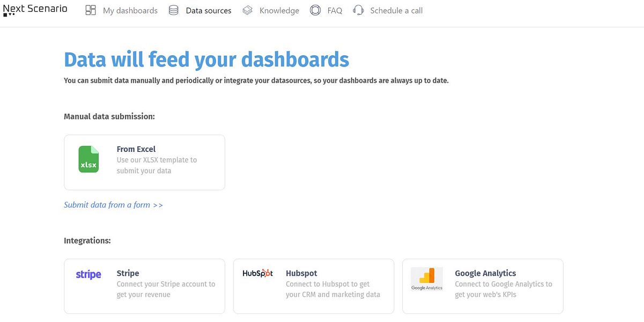Click the Next Scenario logo
Image resolution: width=644 pixels, height=322 pixels.
tap(35, 9)
